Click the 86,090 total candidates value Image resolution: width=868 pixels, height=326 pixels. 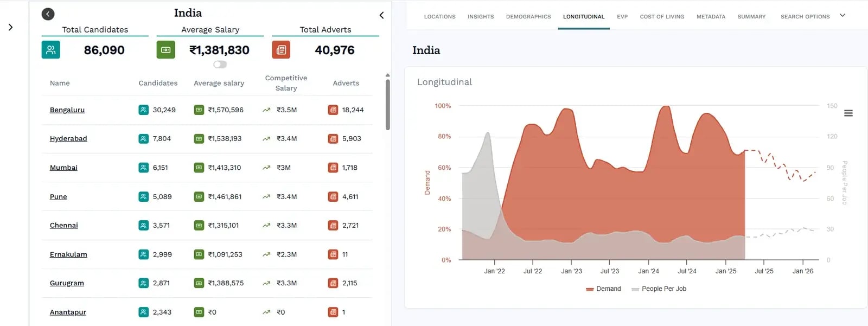(x=104, y=50)
